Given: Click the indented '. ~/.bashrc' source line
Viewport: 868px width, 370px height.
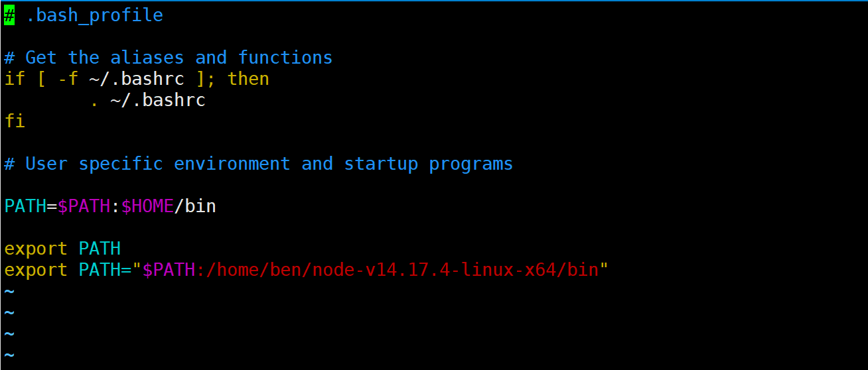Looking at the screenshot, I should 147,100.
